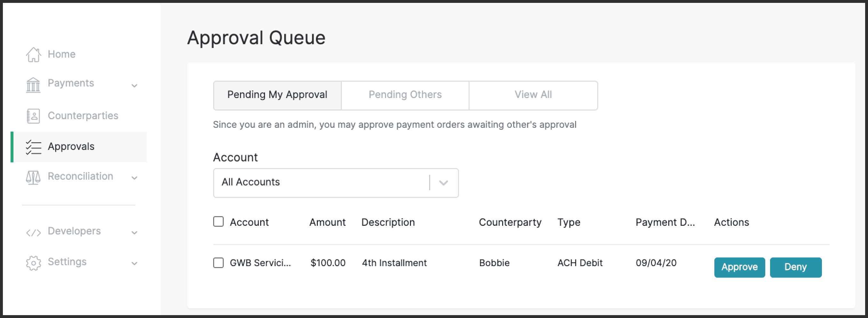Click the Payment Date column header
Viewport: 868px width, 318px height.
tap(665, 222)
